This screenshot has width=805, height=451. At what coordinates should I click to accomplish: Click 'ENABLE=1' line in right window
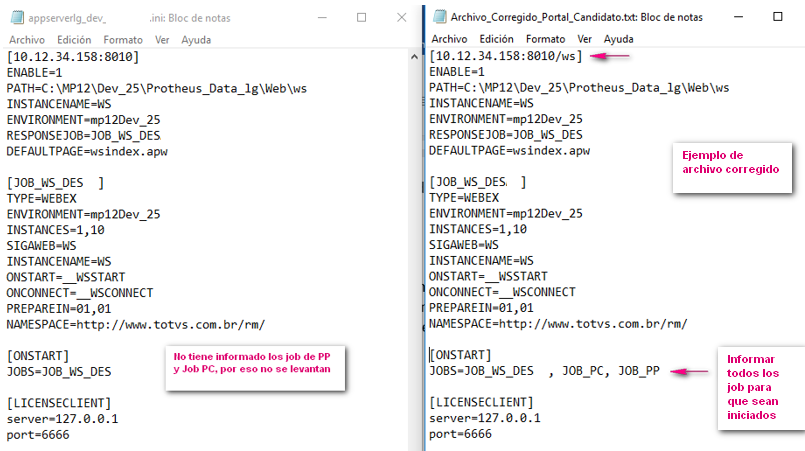click(x=457, y=71)
